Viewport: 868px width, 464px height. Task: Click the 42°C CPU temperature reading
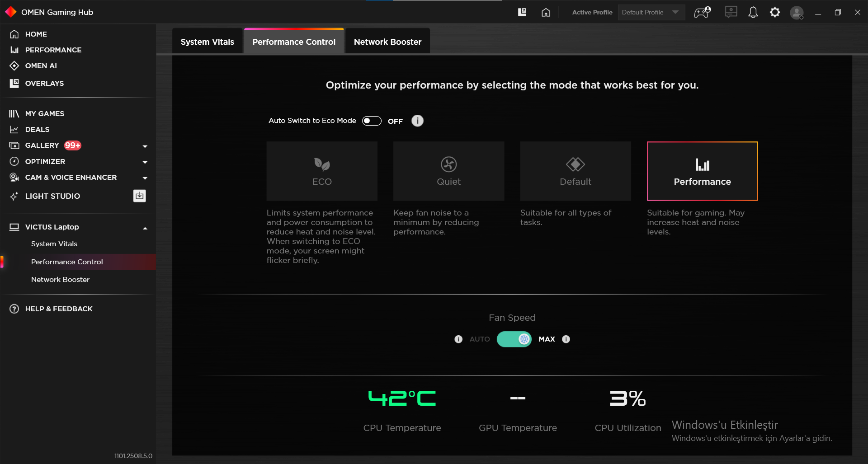tap(402, 398)
